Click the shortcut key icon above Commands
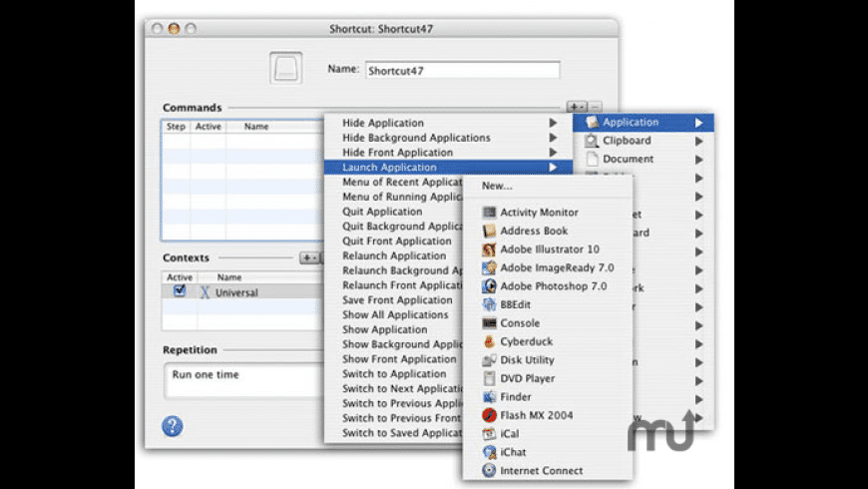Image resolution: width=868 pixels, height=489 pixels. coord(286,70)
